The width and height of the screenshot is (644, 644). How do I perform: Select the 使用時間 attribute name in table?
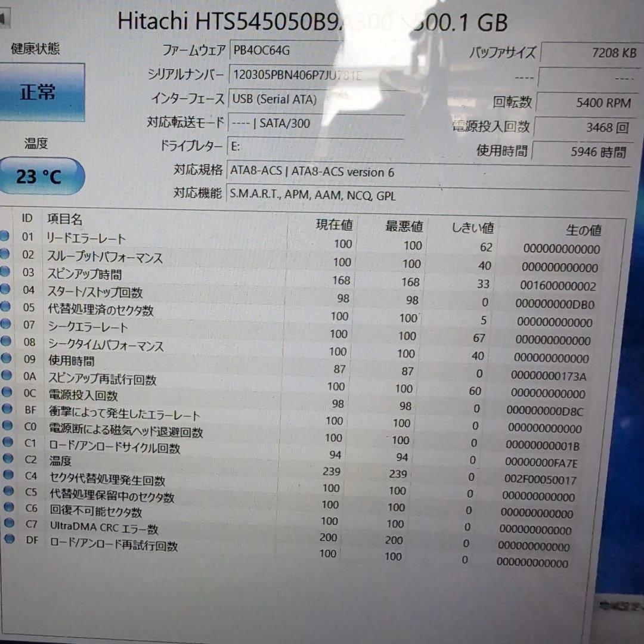tap(72, 361)
